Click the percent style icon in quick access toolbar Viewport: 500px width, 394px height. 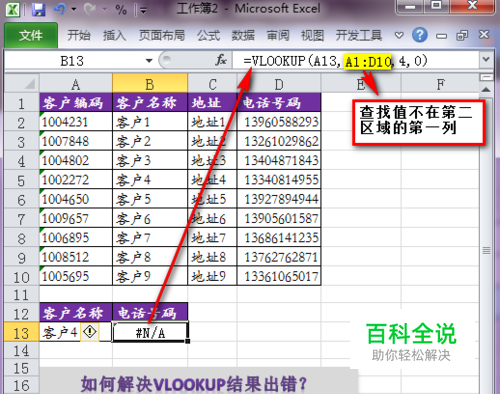click(121, 10)
